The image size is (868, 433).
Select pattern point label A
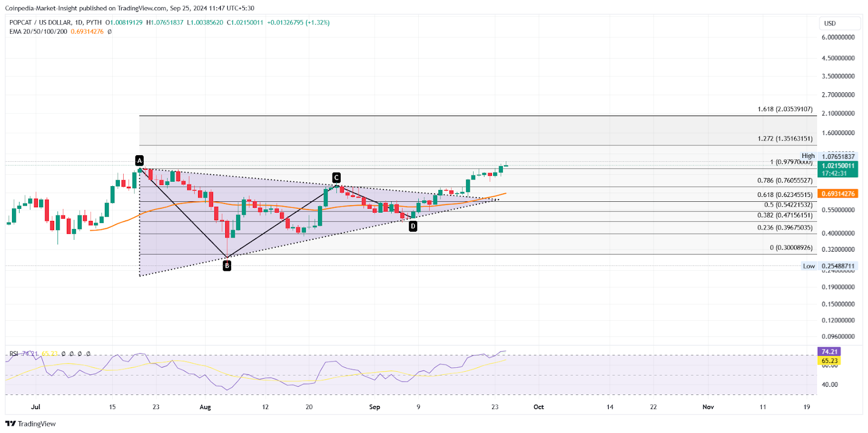[139, 161]
